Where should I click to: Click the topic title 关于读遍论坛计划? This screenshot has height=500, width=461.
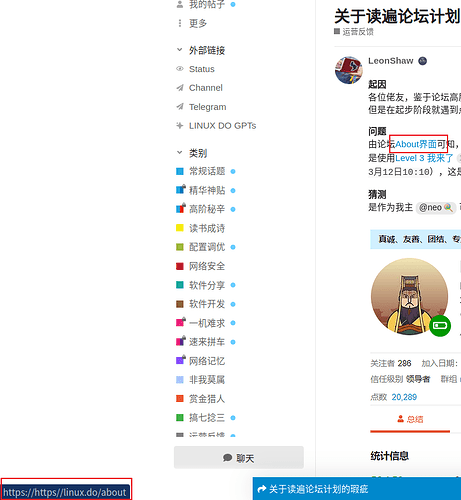[397, 16]
